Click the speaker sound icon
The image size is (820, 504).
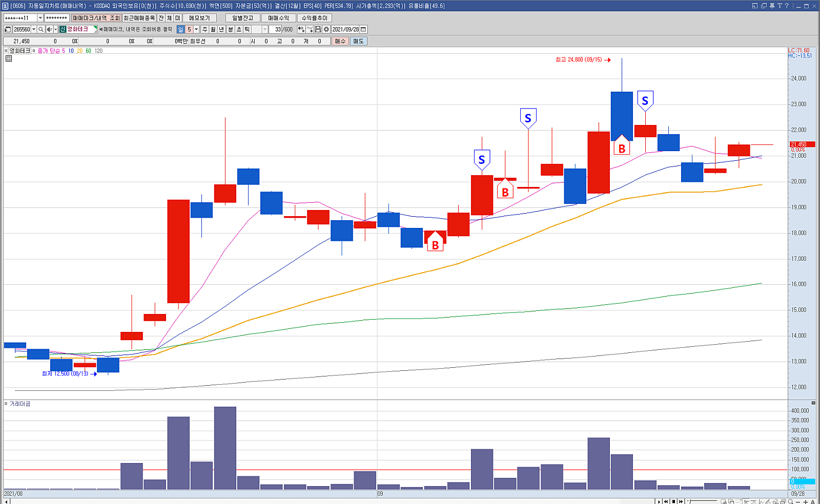coord(49,30)
